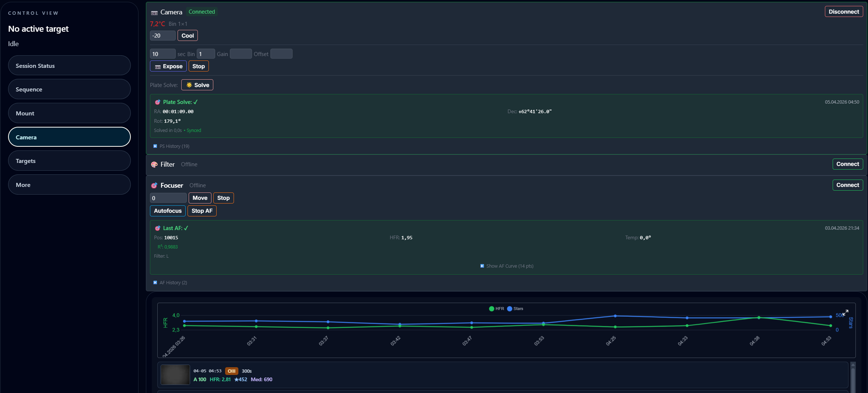
Task: Click the sun icon on Solve button
Action: 189,85
